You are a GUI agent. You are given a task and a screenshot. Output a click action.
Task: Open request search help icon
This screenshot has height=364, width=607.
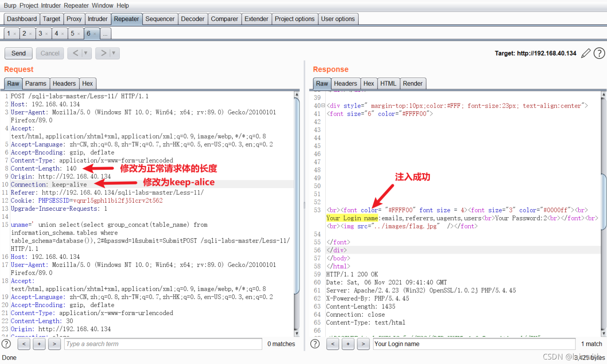(x=6, y=344)
